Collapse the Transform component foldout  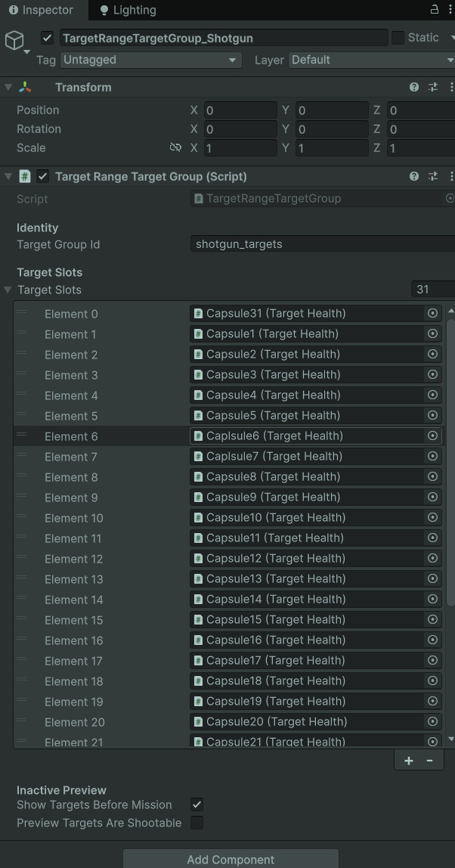pyautogui.click(x=8, y=87)
